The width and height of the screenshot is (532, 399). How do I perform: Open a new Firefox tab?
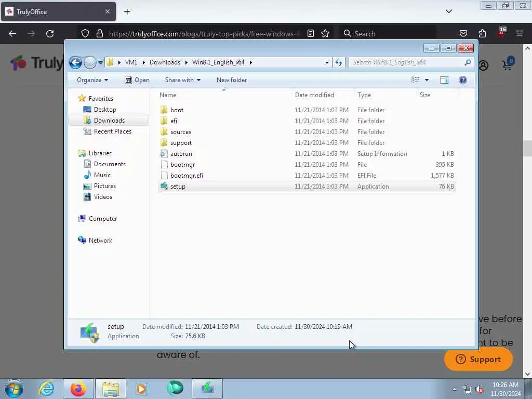127,12
